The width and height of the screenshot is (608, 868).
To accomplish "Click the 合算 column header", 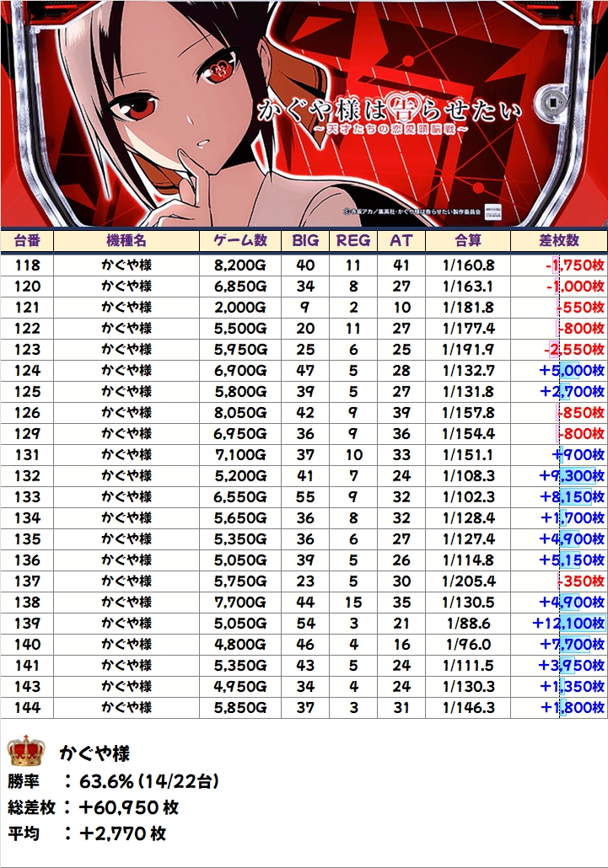I will point(468,241).
